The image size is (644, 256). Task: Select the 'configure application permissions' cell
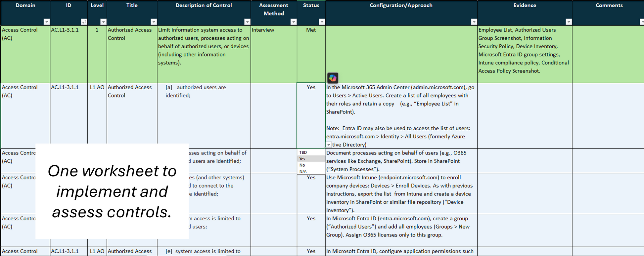coord(401,251)
